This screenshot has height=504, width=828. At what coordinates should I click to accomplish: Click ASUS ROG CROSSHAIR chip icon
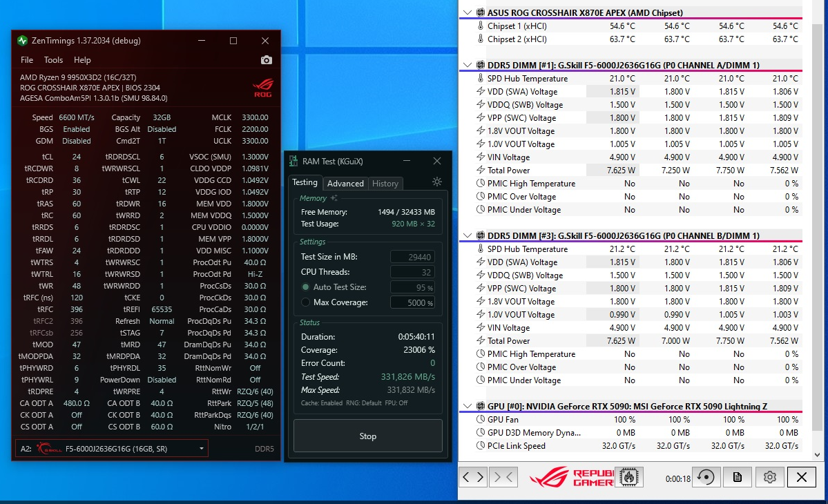point(481,12)
